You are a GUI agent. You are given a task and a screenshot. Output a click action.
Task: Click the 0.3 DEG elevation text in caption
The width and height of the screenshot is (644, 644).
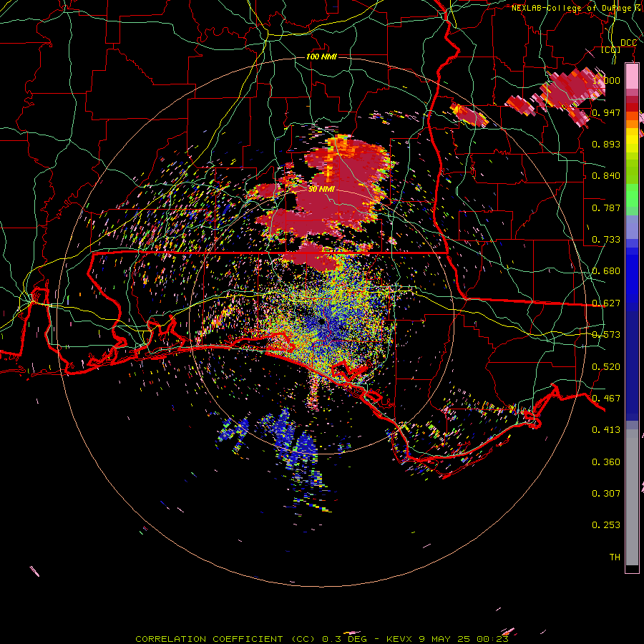point(344,639)
